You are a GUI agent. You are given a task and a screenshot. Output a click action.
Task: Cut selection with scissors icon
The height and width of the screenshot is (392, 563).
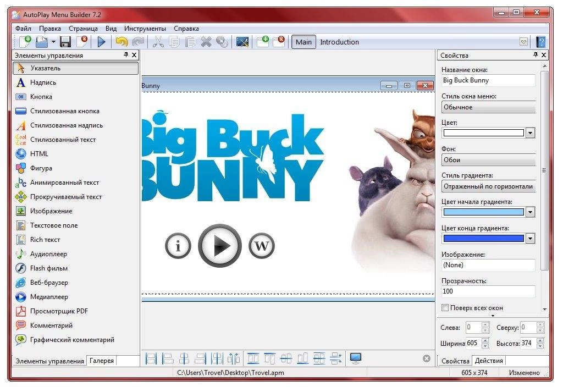(x=158, y=42)
